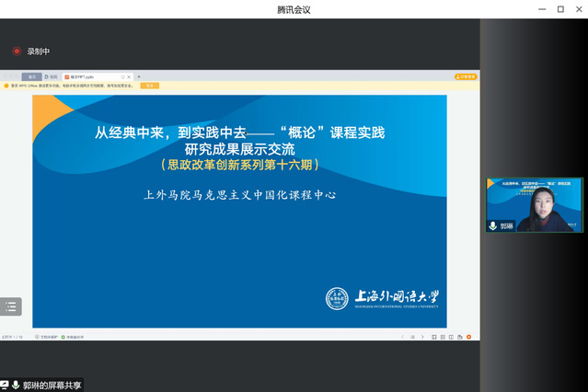Click the Shanghai International Studies University logo
The width and height of the screenshot is (588, 392).
click(382, 297)
